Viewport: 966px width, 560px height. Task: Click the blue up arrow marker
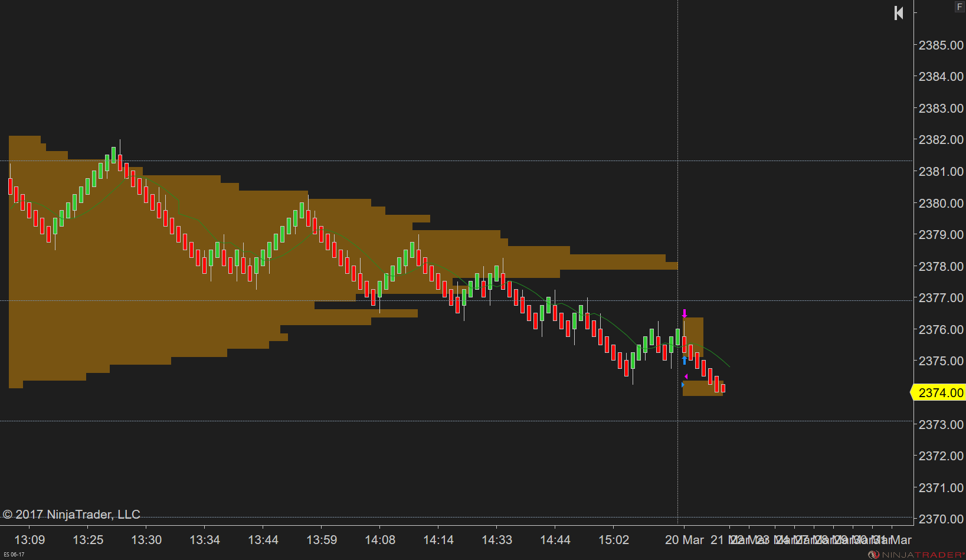[x=685, y=360]
